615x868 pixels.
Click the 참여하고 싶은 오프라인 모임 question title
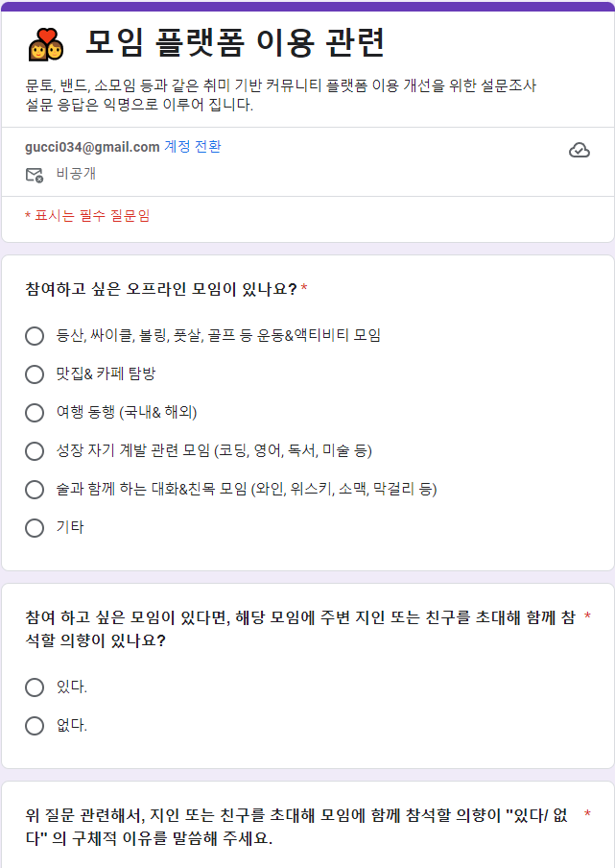coord(161,288)
